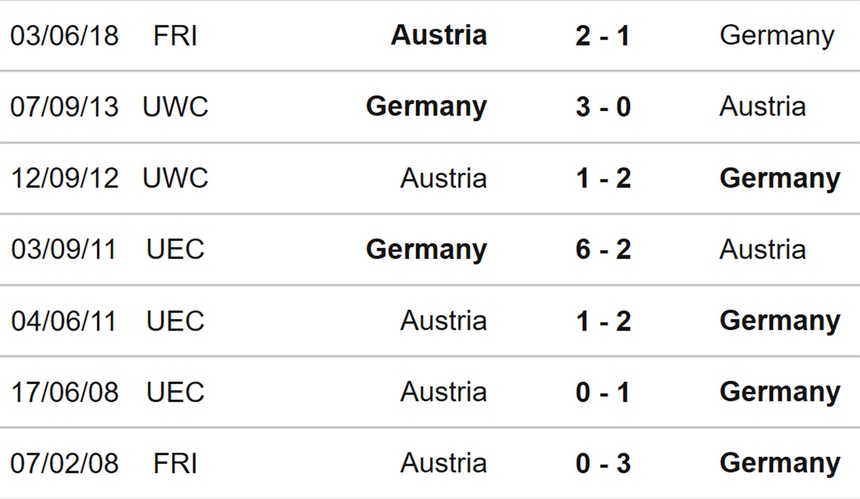The width and height of the screenshot is (860, 499).
Task: Click the 0 - 1 score
Action: coord(603,392)
